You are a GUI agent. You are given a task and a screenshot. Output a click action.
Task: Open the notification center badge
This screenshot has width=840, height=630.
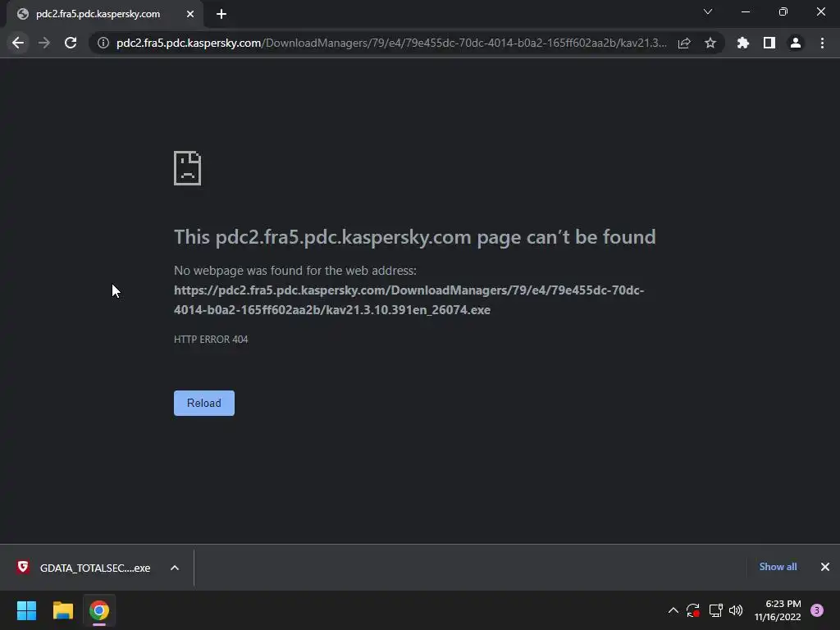click(817, 610)
